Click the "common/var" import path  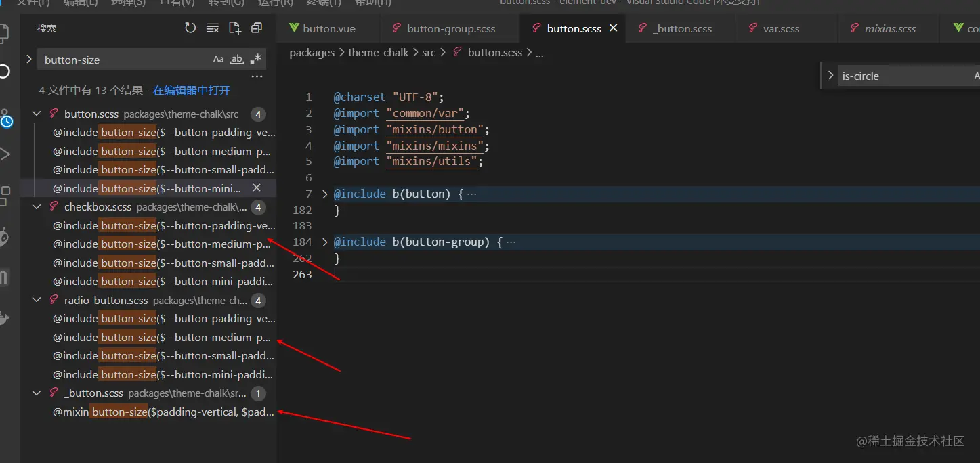pyautogui.click(x=425, y=113)
